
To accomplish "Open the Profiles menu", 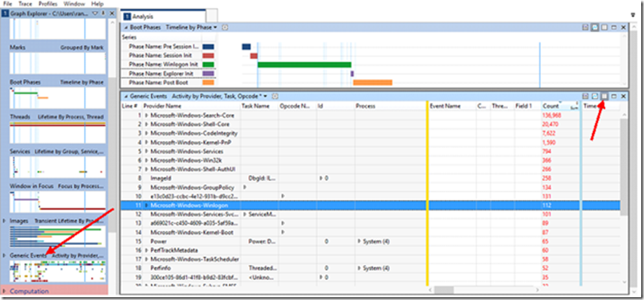I will pos(48,3).
